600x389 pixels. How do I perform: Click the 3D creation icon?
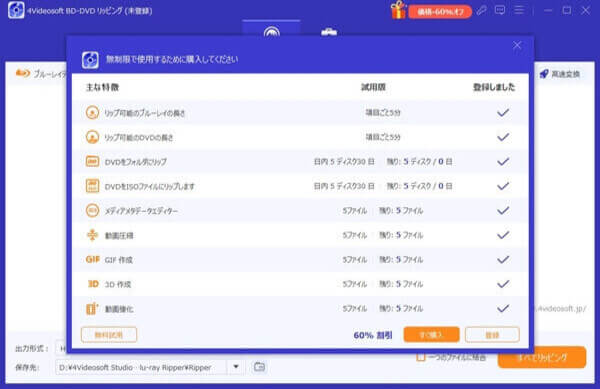coord(93,284)
